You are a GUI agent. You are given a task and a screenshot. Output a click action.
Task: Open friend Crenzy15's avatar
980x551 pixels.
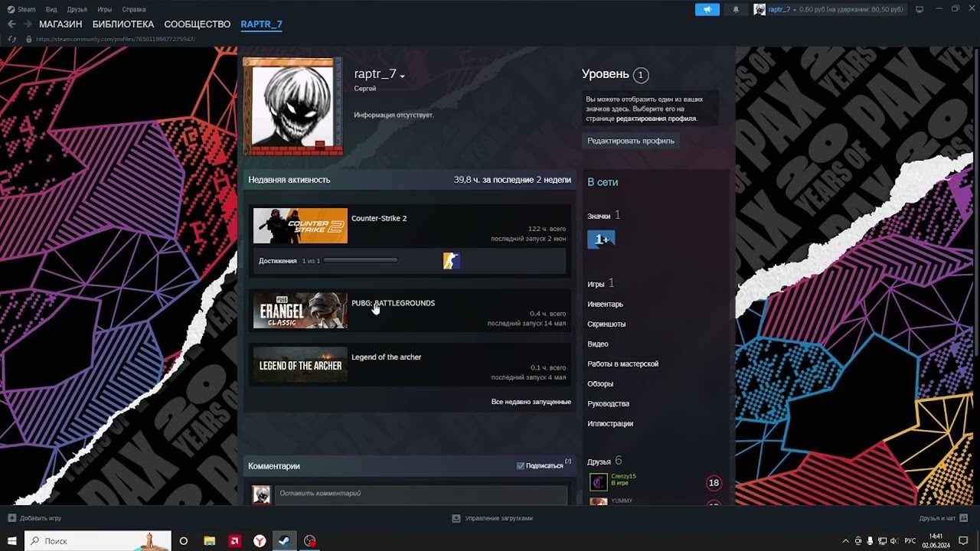[599, 482]
